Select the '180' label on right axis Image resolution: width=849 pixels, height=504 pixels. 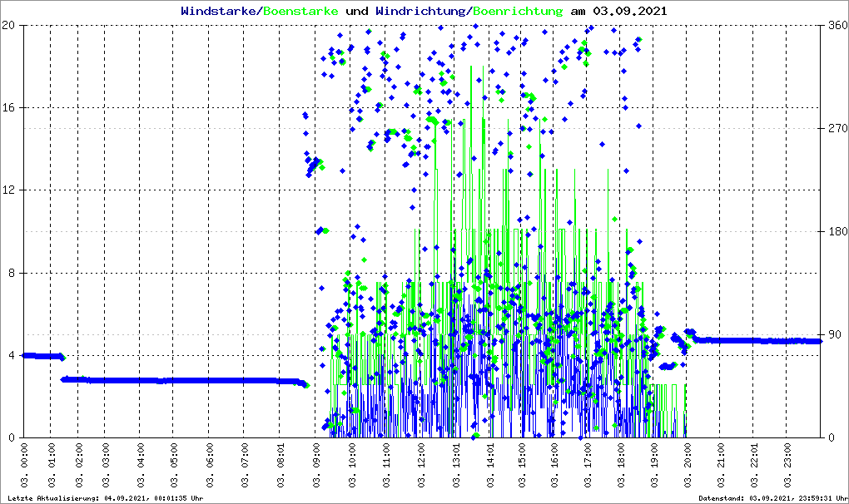(x=837, y=232)
